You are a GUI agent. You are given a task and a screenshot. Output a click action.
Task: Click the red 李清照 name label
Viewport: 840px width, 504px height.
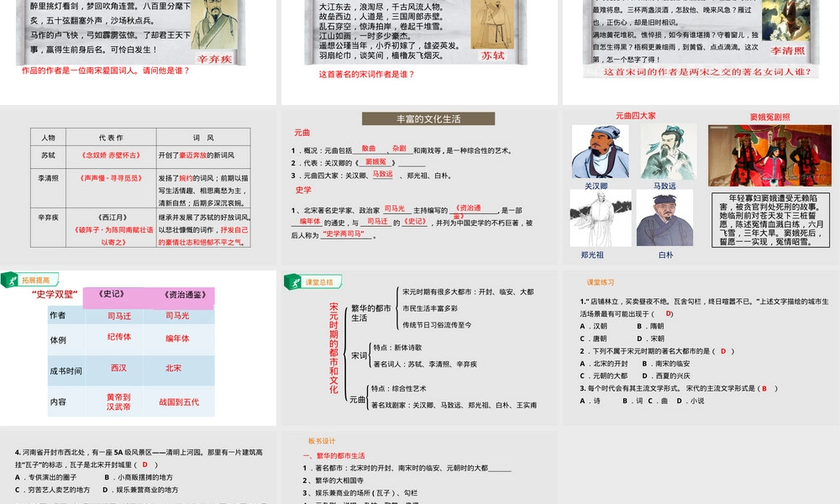pyautogui.click(x=788, y=51)
